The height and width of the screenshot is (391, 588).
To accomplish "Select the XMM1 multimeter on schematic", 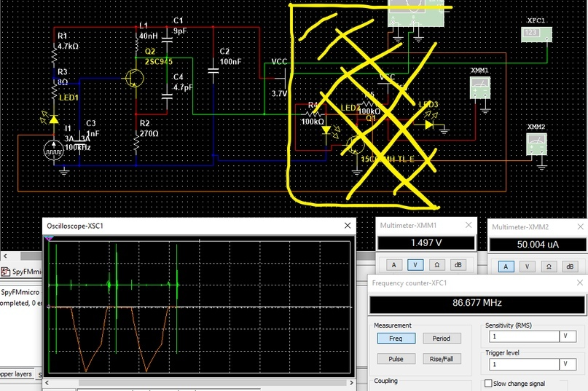I will pos(479,89).
